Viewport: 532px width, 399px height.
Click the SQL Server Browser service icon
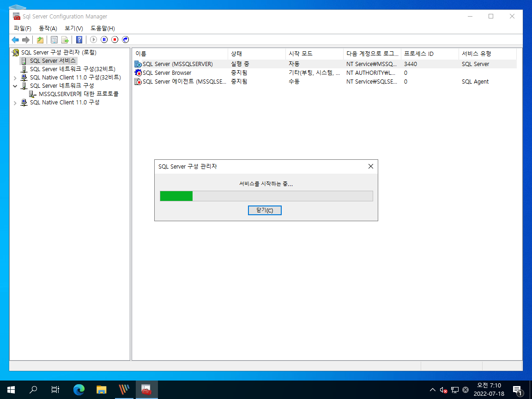point(138,73)
